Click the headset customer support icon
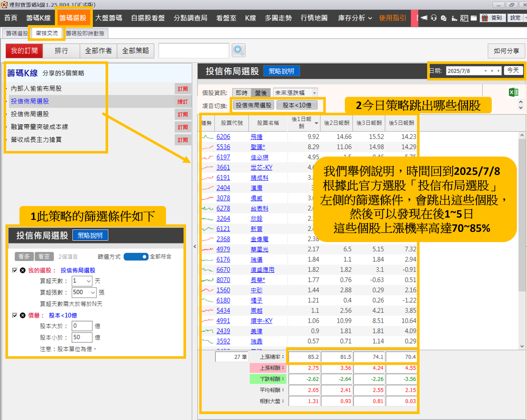This screenshot has width=527, height=420. 434,18
